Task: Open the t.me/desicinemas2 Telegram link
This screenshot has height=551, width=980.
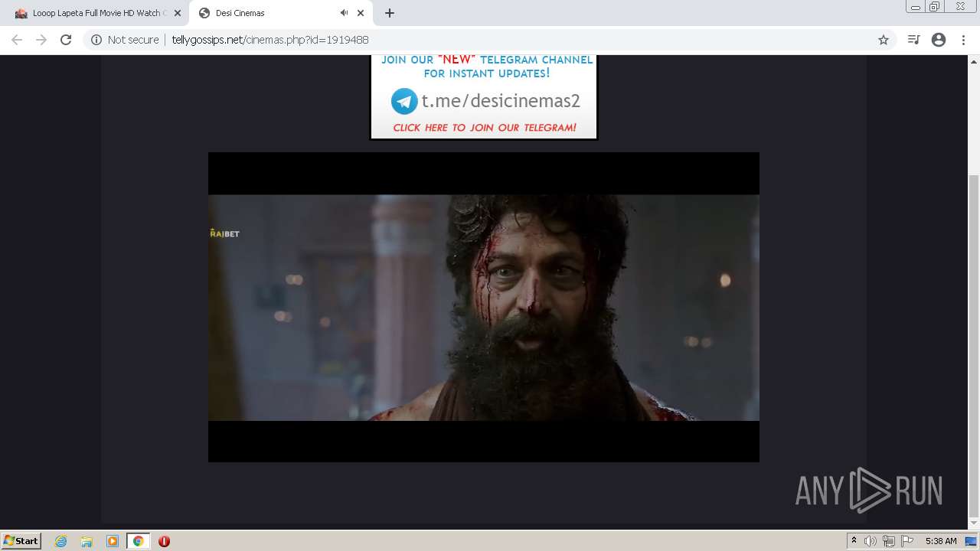Action: click(x=501, y=101)
